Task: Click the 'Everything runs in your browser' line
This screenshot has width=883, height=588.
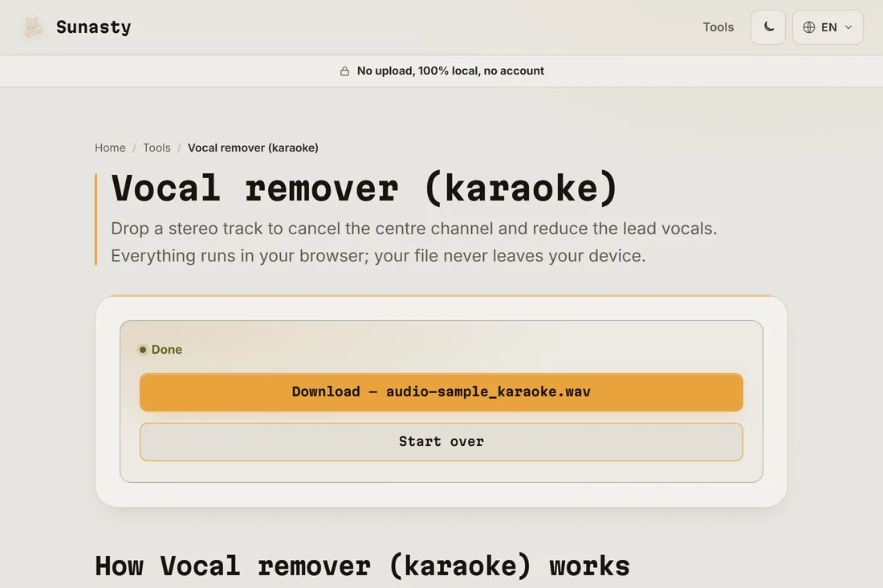Action: 378,255
